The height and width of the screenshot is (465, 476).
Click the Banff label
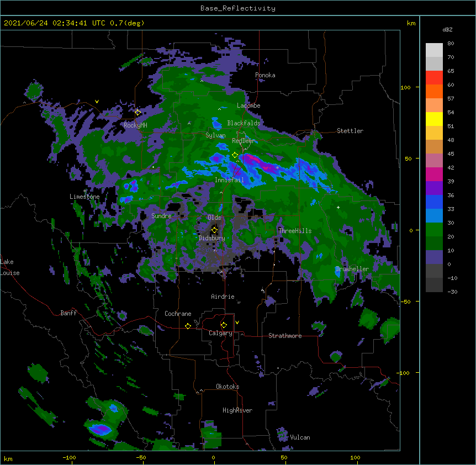click(68, 313)
